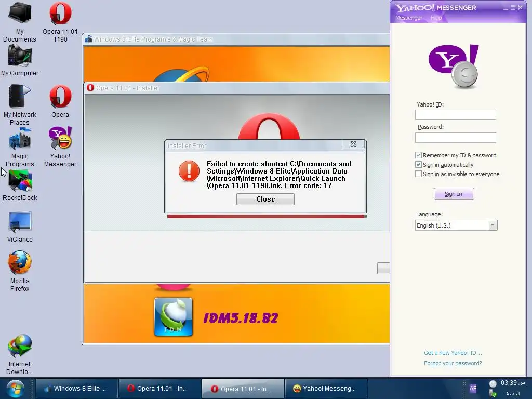Switch to the active Opera 11.01 taskbar button
532x399 pixels.
243,389
